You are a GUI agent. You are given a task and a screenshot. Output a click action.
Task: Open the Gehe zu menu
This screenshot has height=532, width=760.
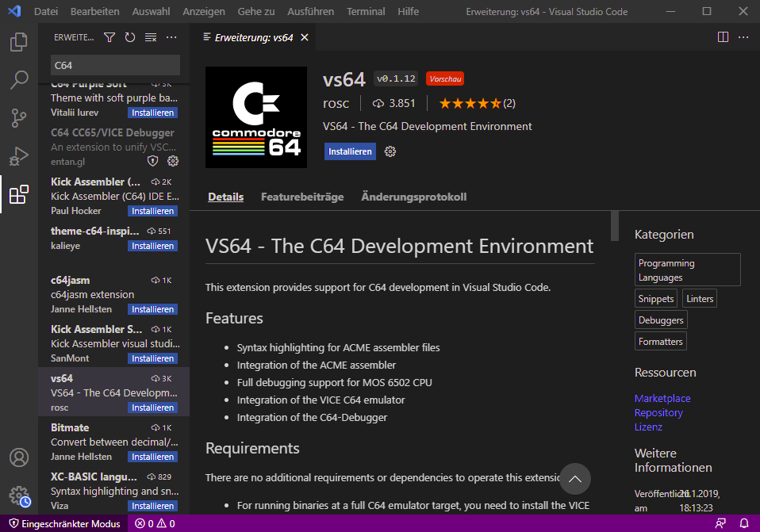[x=256, y=11]
